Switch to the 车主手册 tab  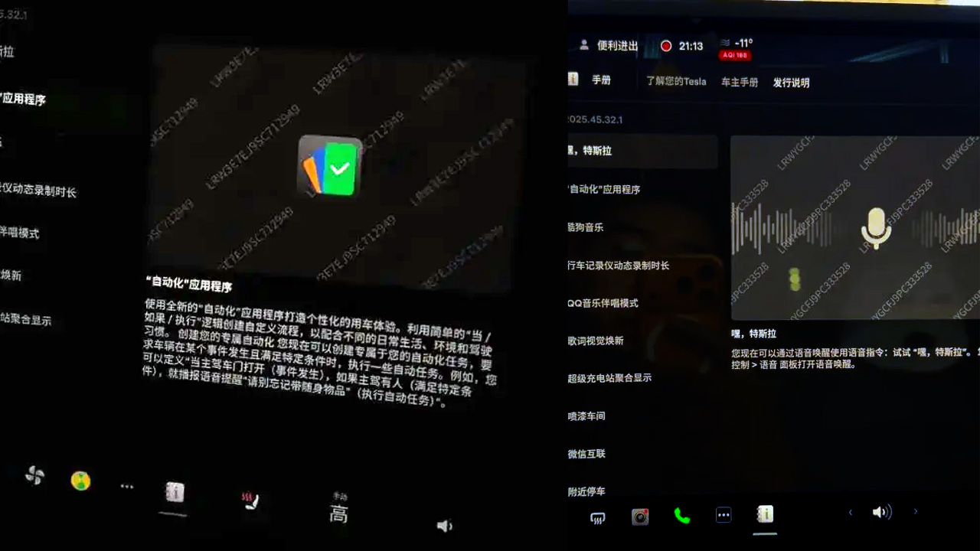pyautogui.click(x=739, y=82)
